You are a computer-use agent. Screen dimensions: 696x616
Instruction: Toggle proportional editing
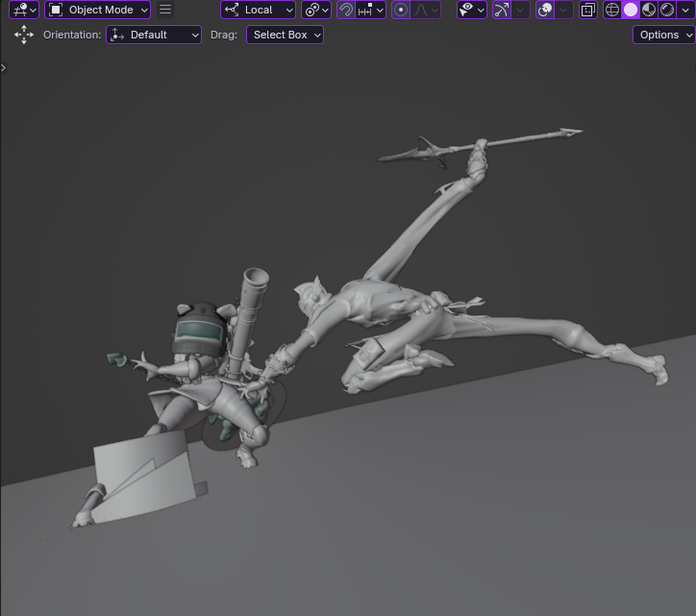coord(401,10)
